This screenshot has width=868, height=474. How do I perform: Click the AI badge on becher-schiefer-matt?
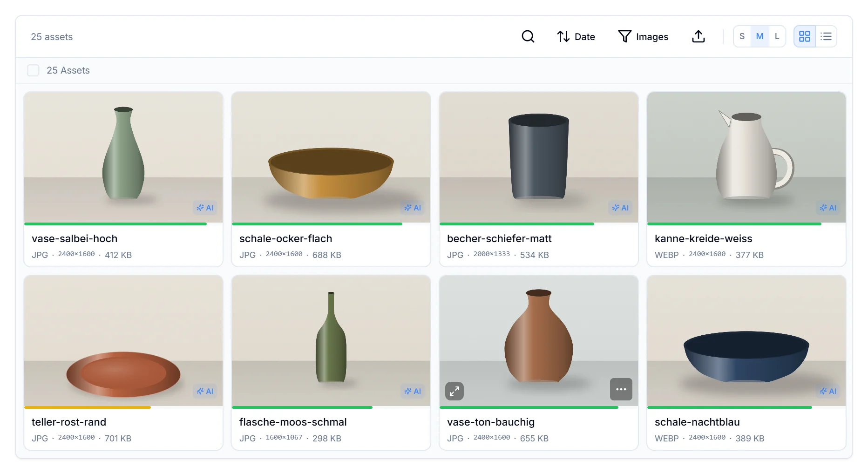620,208
